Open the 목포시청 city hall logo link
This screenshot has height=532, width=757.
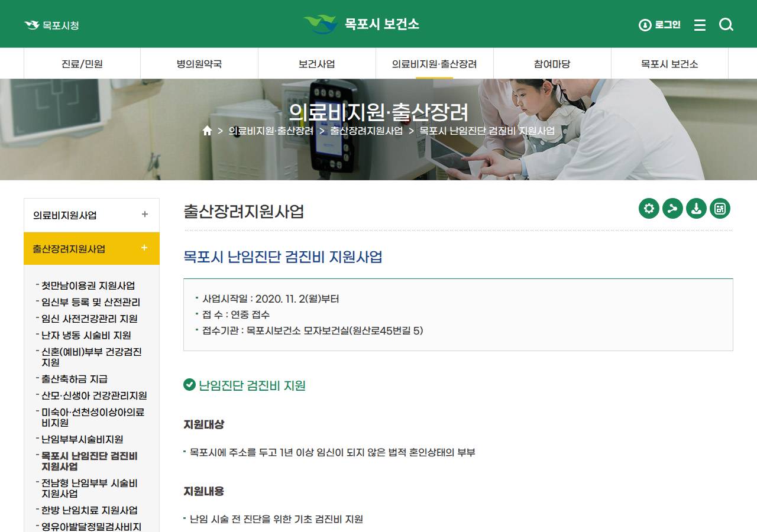[51, 25]
